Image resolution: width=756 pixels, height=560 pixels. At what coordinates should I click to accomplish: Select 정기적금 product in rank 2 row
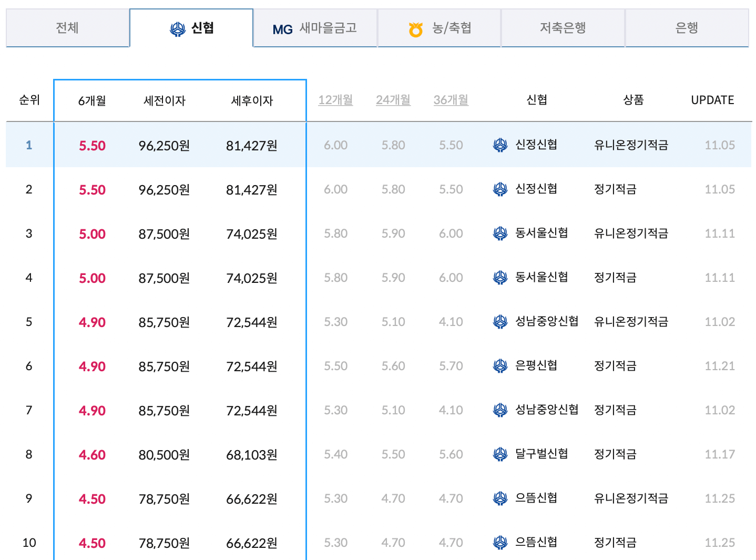tap(615, 189)
